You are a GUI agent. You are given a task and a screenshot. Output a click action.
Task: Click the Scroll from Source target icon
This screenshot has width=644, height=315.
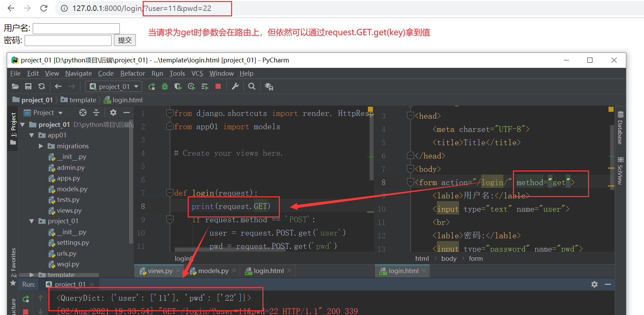83,112
